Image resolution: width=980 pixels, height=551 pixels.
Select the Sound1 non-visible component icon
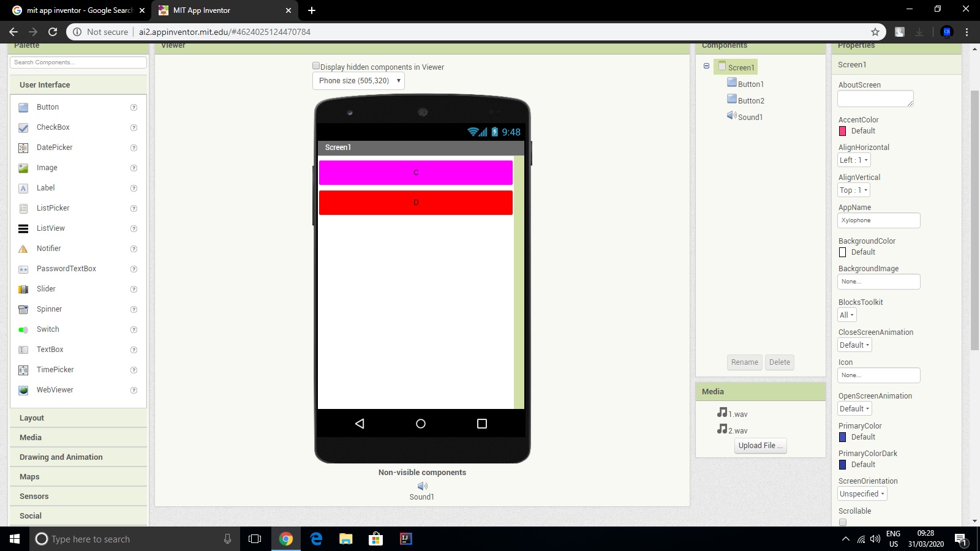(421, 485)
